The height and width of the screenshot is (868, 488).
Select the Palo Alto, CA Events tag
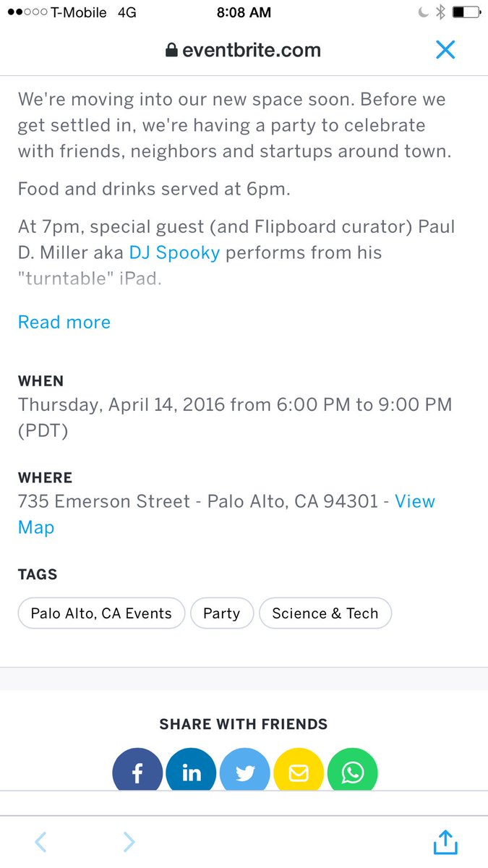(101, 613)
